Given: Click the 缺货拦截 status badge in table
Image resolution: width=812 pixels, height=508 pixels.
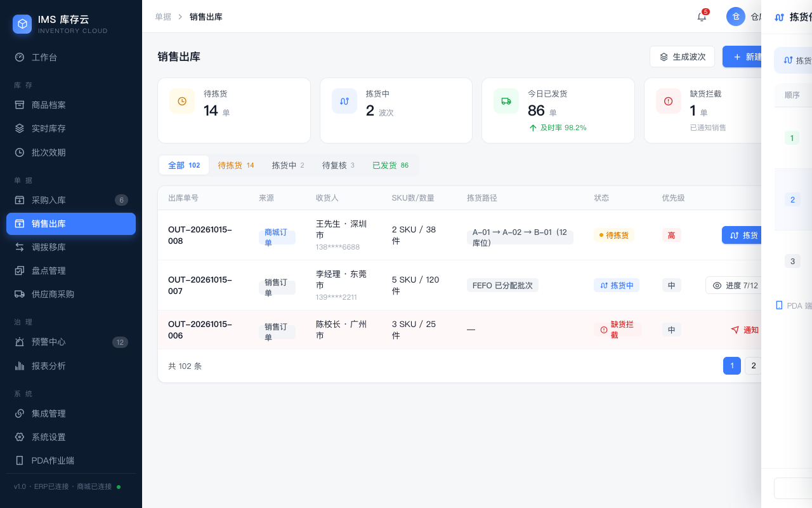Looking at the screenshot, I should pos(618,330).
